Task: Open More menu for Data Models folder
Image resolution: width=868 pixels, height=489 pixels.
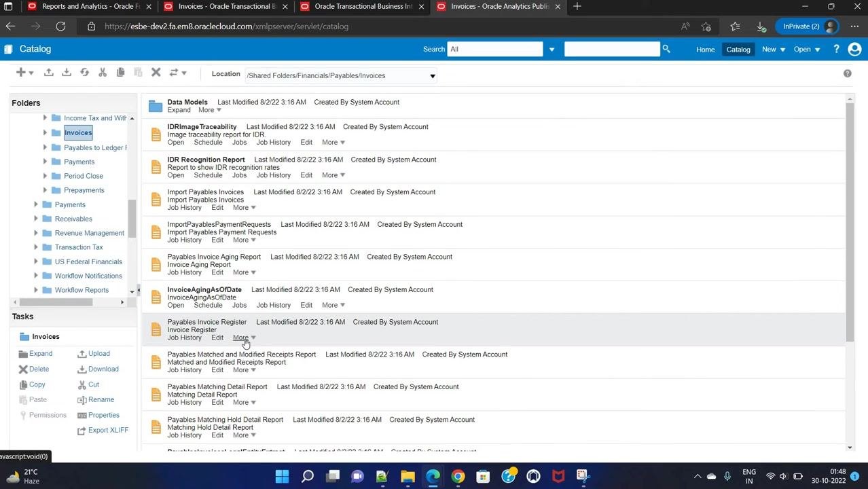Action: (x=209, y=110)
